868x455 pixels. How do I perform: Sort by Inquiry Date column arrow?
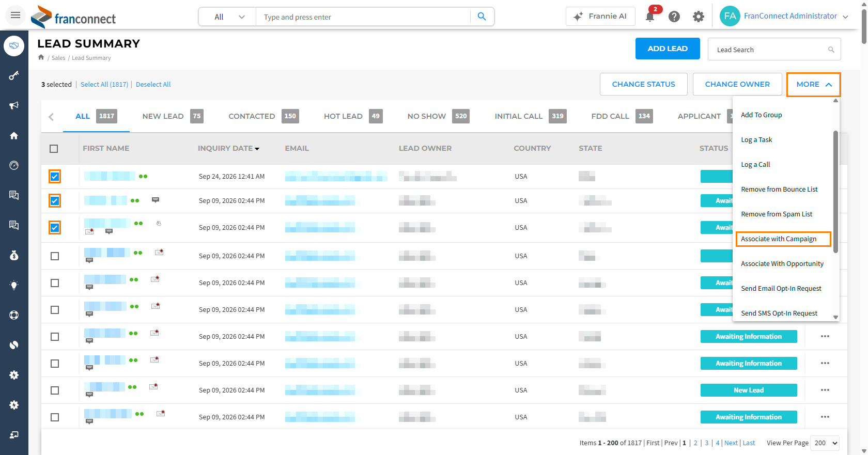pyautogui.click(x=257, y=149)
